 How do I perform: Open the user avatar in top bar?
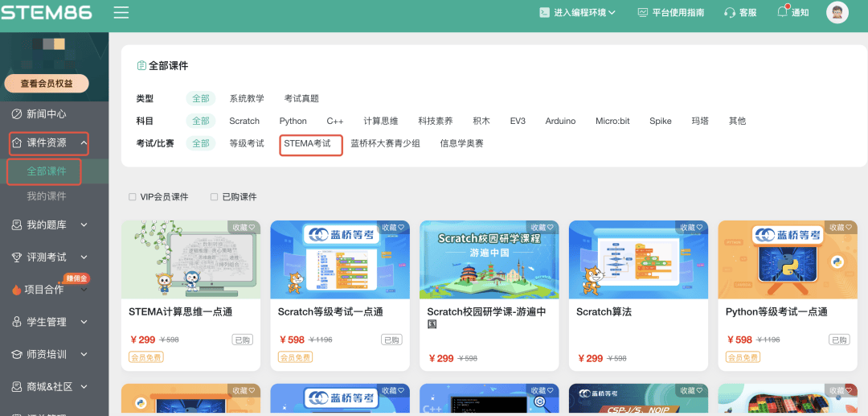point(837,12)
